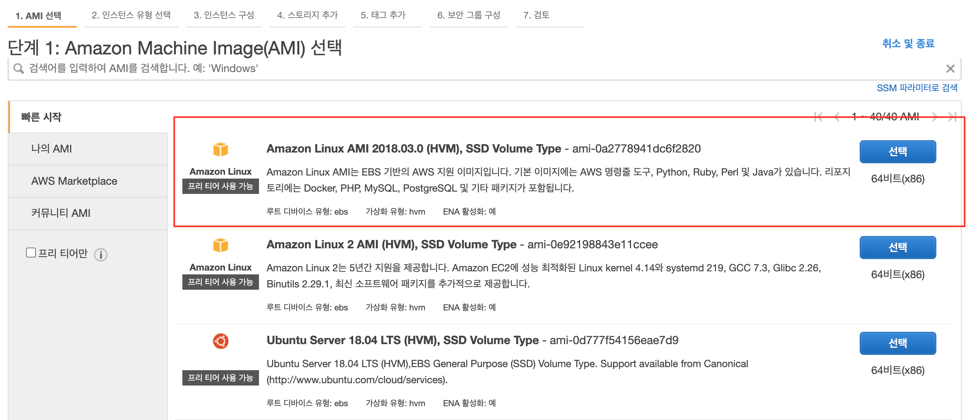Viewport: 980px width, 420px height.
Task: Click the search magnifier icon
Action: point(18,69)
